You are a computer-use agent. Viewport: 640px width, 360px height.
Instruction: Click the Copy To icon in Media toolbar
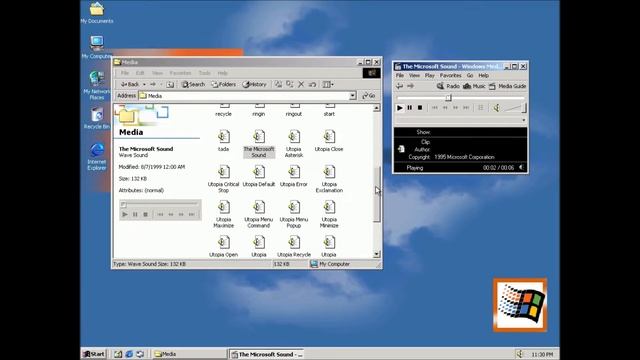pyautogui.click(x=290, y=84)
